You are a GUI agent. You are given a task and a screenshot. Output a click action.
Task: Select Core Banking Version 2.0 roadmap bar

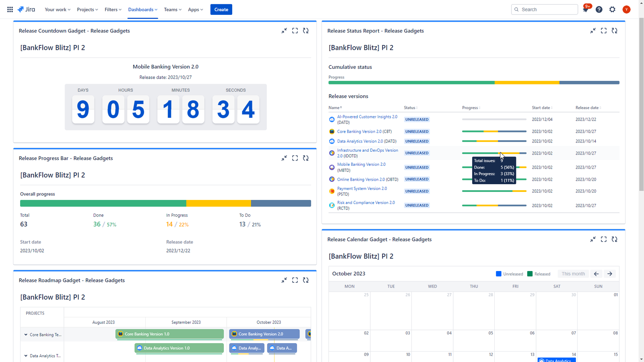click(264, 334)
